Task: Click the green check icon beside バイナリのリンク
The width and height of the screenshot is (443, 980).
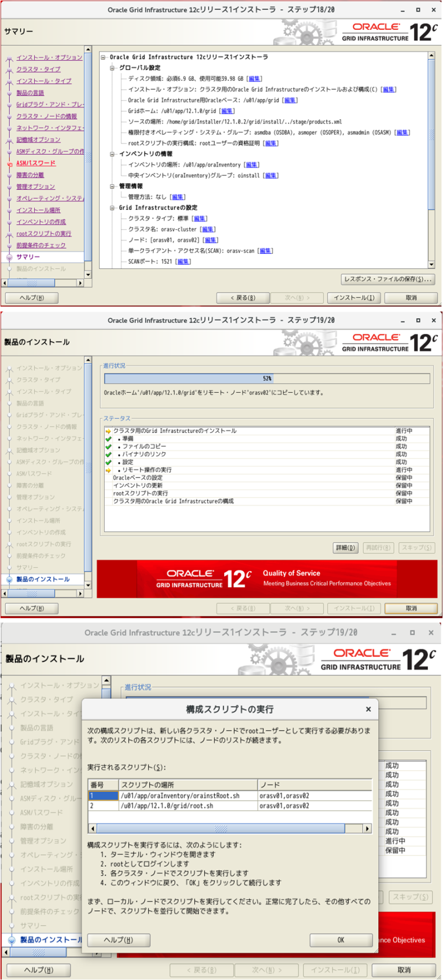Action: pyautogui.click(x=109, y=454)
